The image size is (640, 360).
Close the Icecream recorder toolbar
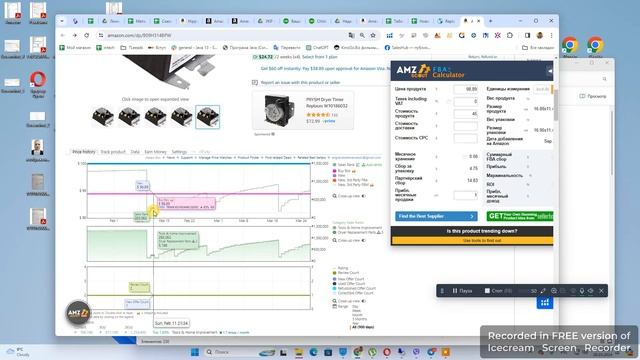(601, 291)
